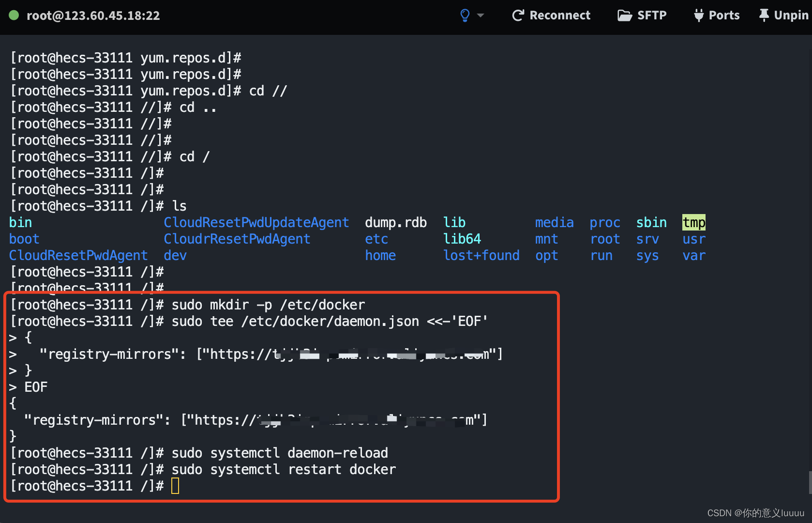812x523 pixels.
Task: Click the 'dev' directory name
Action: coord(175,255)
